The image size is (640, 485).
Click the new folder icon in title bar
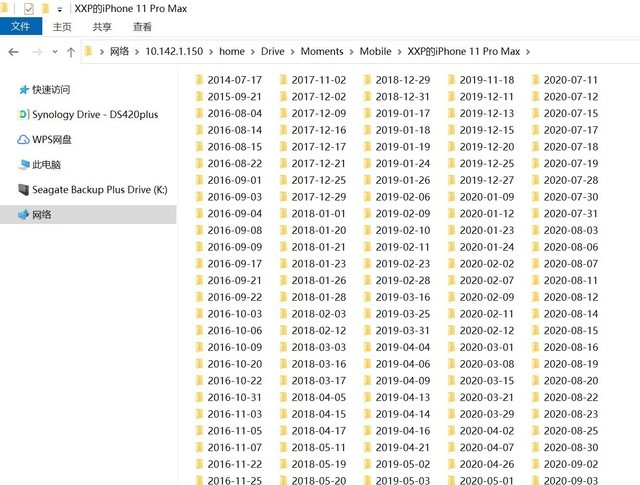(46, 8)
